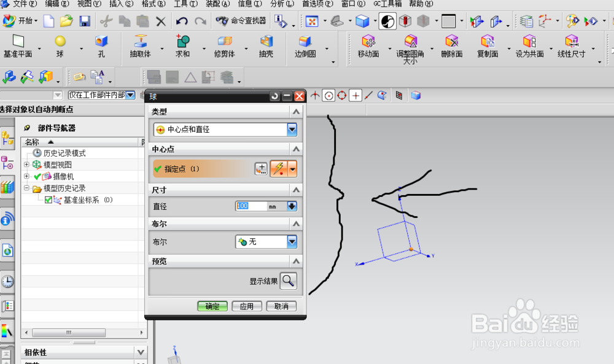The image size is (614, 364).
Task: Click the Cancel (取消) button
Action: [x=281, y=306]
